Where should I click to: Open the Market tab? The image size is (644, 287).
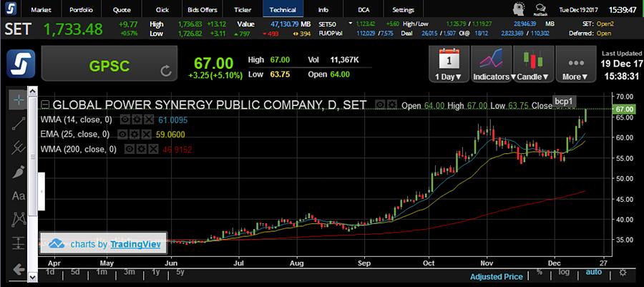[x=42, y=9]
